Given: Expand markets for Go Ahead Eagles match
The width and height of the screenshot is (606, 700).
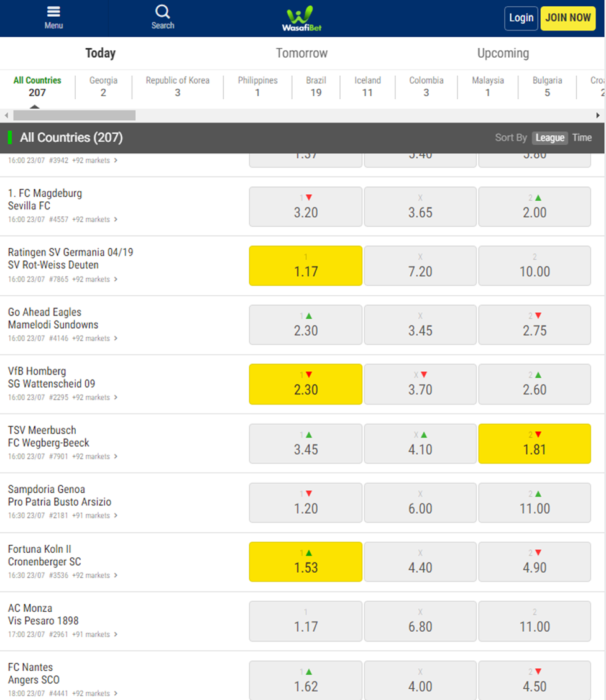Looking at the screenshot, I should [94, 339].
